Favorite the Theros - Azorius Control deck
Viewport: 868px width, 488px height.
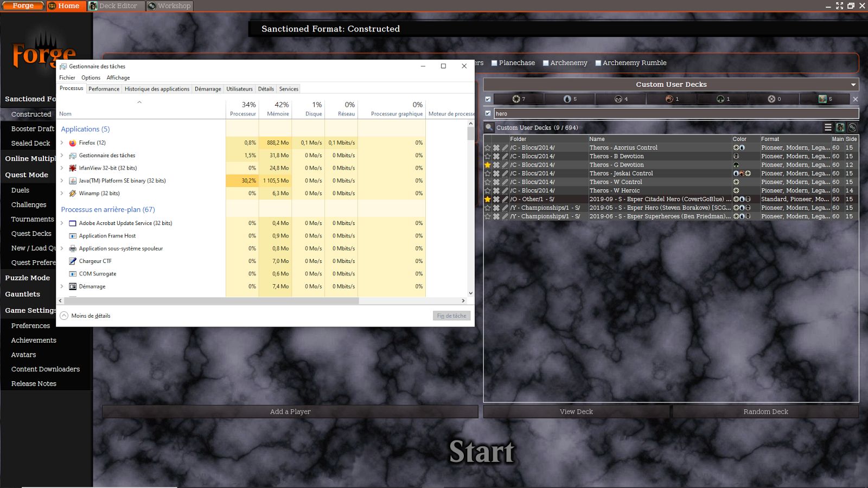pyautogui.click(x=488, y=147)
